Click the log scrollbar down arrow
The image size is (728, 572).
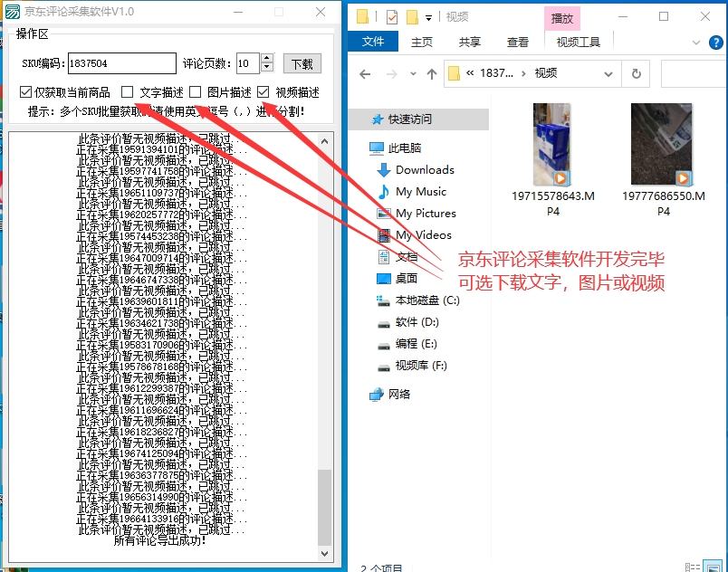pos(324,553)
